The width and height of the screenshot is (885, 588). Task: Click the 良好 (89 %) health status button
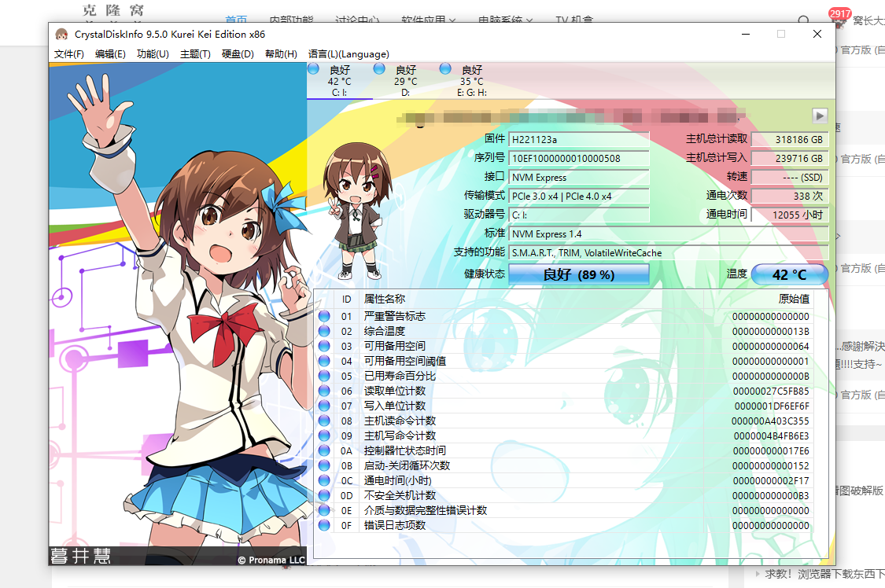click(x=578, y=274)
